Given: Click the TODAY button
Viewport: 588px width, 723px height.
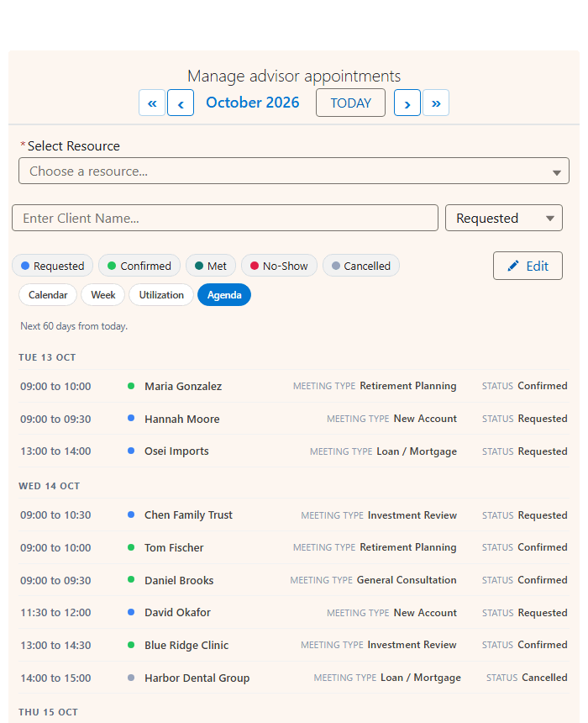Looking at the screenshot, I should [350, 103].
